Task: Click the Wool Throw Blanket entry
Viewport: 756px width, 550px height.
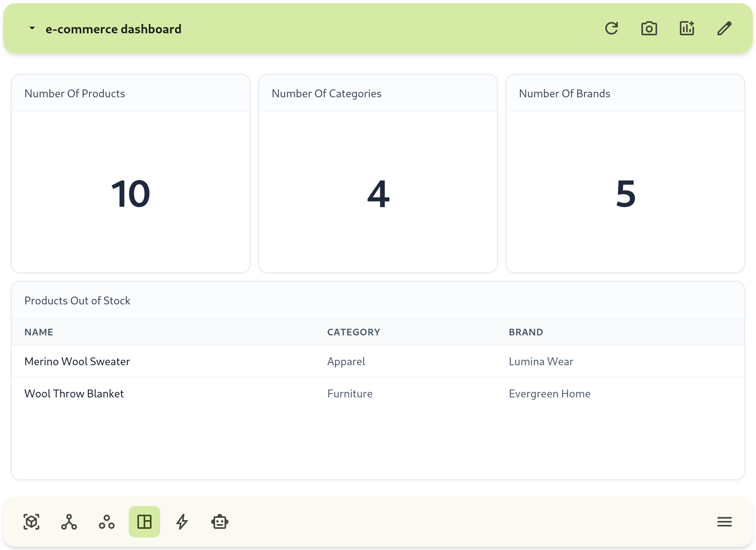Action: point(74,393)
